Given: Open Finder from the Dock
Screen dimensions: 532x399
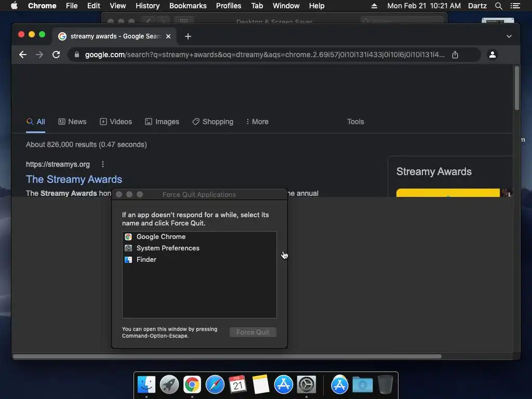Looking at the screenshot, I should (x=146, y=384).
